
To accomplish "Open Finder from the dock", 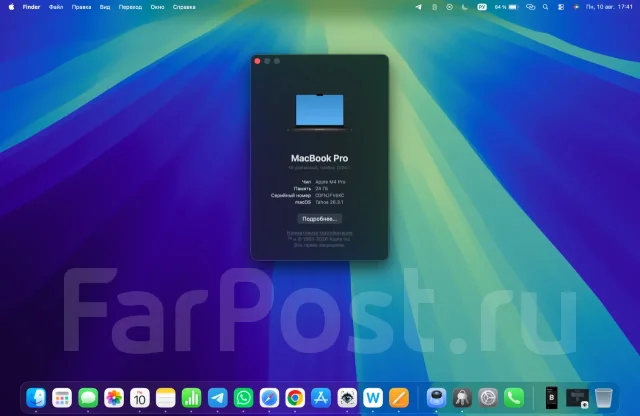I will point(36,398).
